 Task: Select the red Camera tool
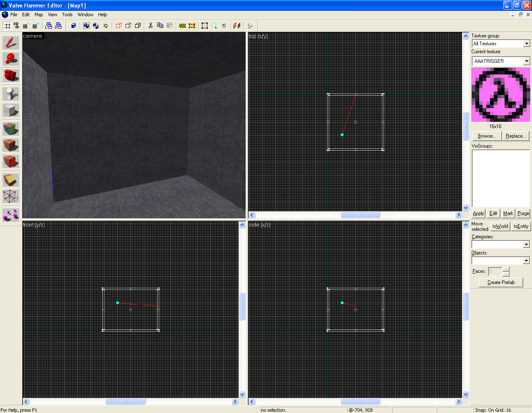pyautogui.click(x=11, y=76)
